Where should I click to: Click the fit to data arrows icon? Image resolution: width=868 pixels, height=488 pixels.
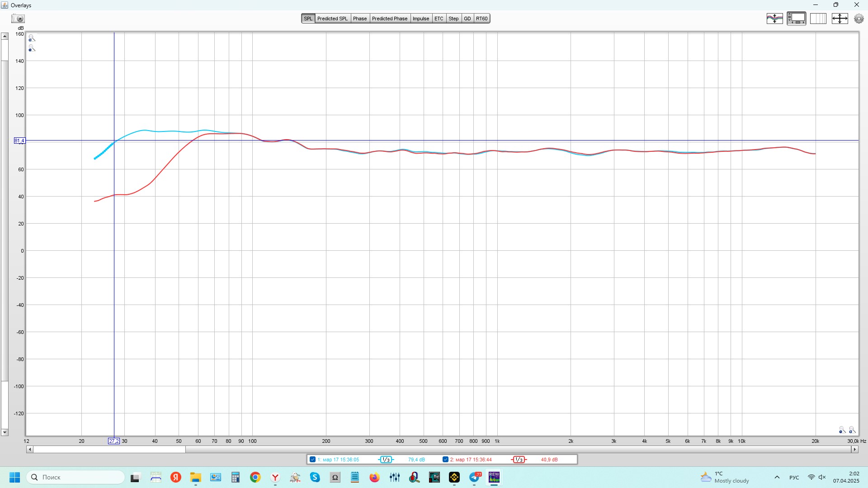point(840,19)
